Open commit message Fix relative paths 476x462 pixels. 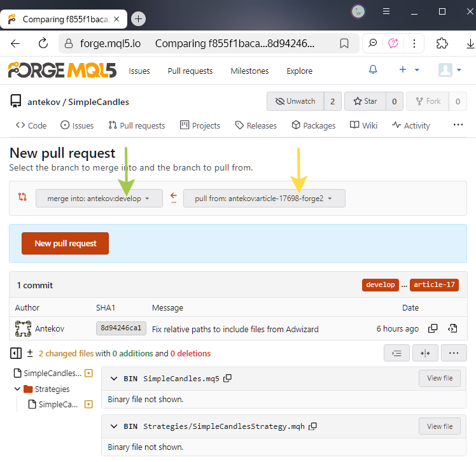point(235,329)
